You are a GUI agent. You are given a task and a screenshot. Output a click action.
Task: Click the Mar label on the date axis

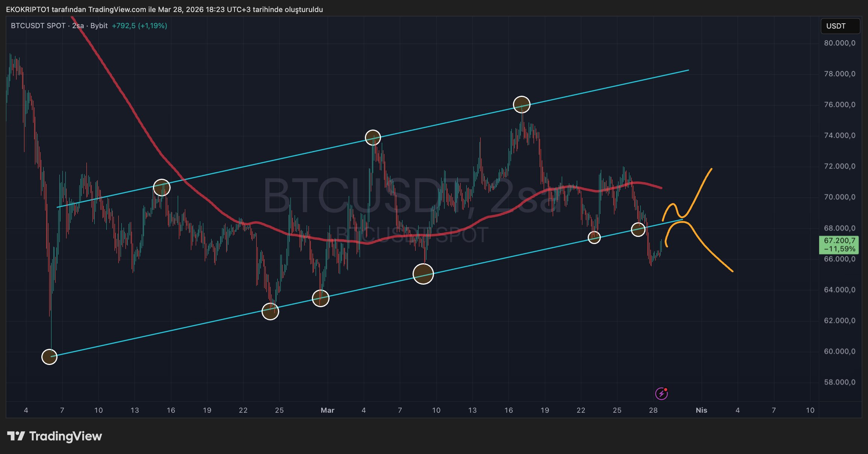327,410
